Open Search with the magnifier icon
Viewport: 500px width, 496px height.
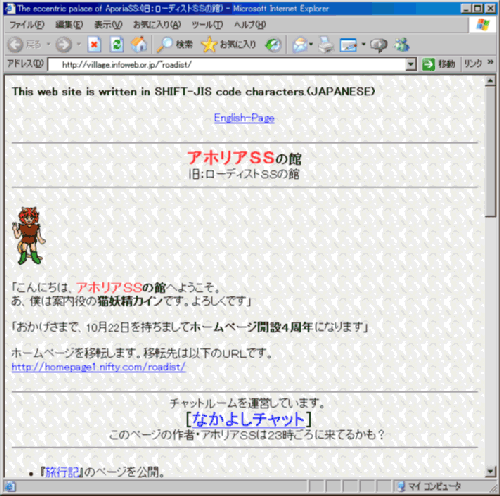(x=164, y=45)
